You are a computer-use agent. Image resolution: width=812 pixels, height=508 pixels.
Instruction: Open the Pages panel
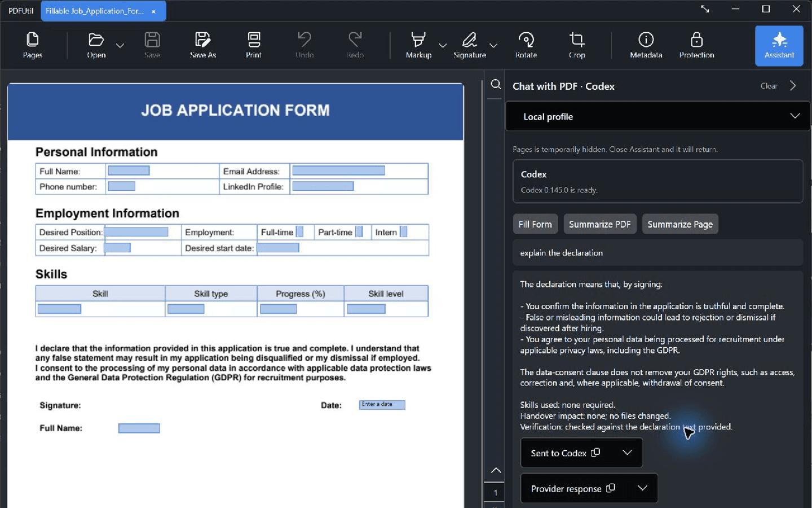pyautogui.click(x=33, y=45)
